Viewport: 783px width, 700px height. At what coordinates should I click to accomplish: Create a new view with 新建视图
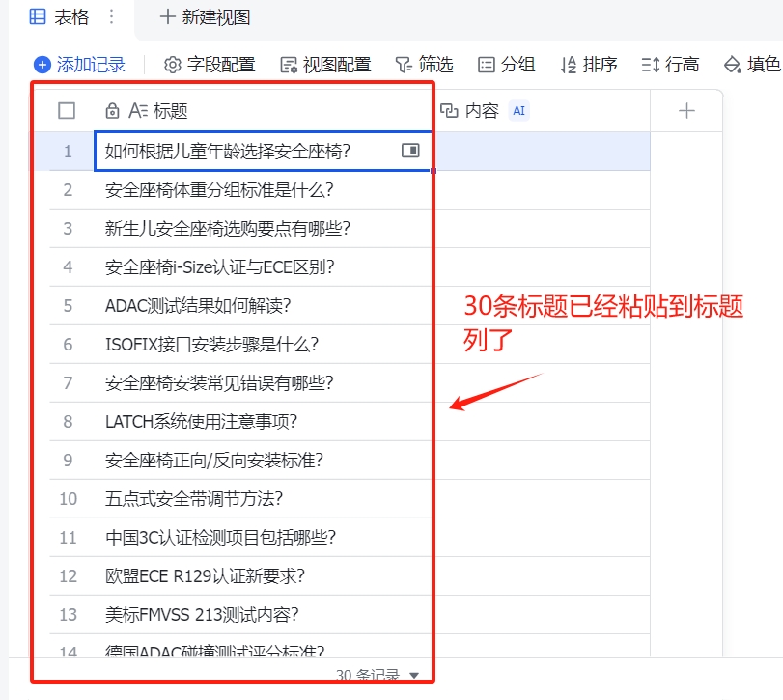[x=205, y=17]
